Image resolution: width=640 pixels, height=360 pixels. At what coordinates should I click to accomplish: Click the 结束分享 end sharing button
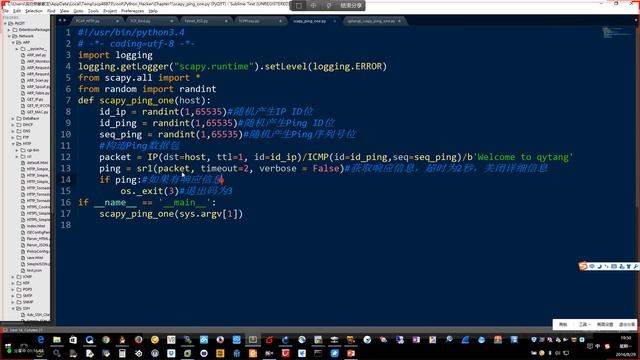click(x=351, y=6)
